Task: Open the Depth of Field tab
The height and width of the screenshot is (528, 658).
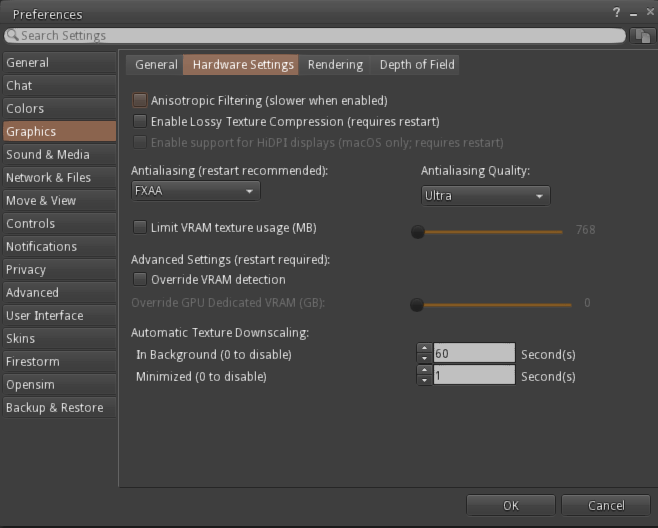Action: (x=416, y=65)
